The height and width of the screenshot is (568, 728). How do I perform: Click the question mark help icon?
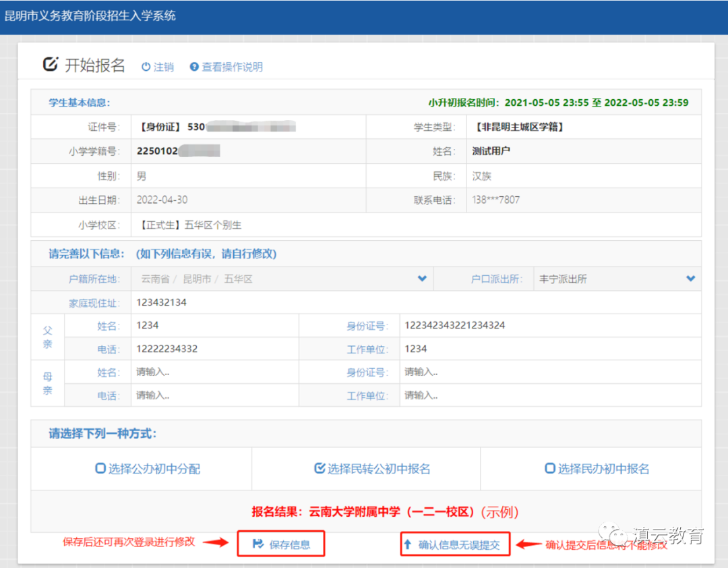[195, 67]
